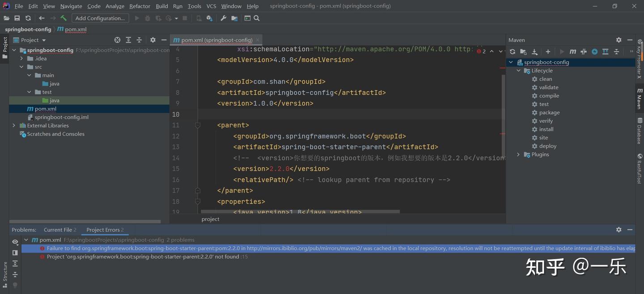Expand all problems icon in Problems sidebar
This screenshot has height=294, width=644.
[15, 264]
